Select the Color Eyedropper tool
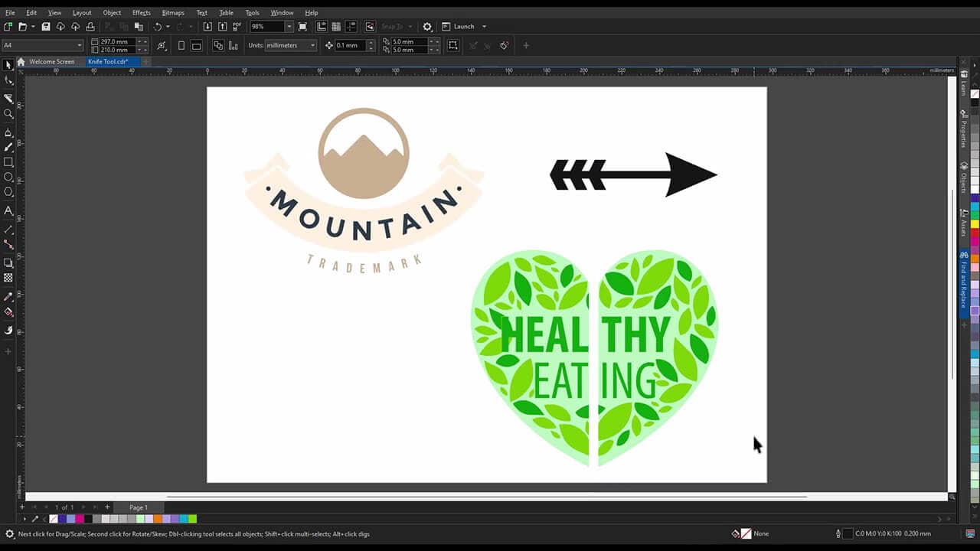The height and width of the screenshot is (551, 980). tap(8, 296)
